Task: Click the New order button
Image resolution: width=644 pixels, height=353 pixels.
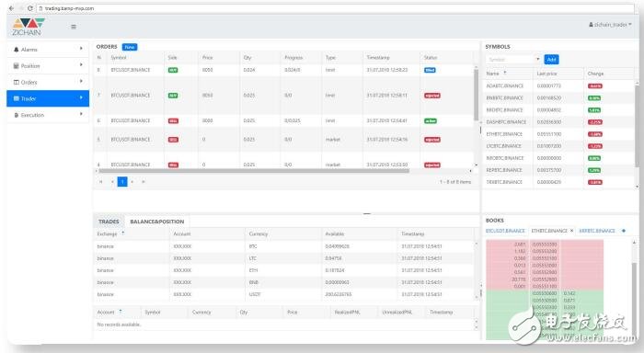Action: click(130, 47)
